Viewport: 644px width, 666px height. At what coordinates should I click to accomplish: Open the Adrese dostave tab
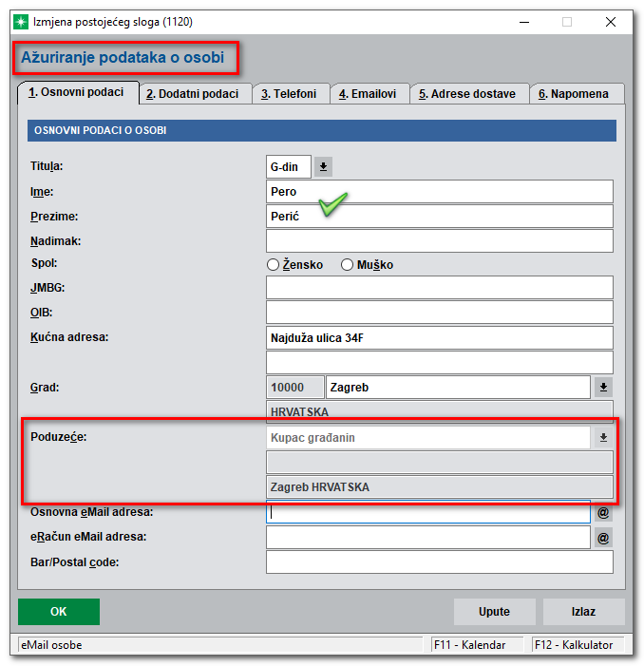click(468, 93)
